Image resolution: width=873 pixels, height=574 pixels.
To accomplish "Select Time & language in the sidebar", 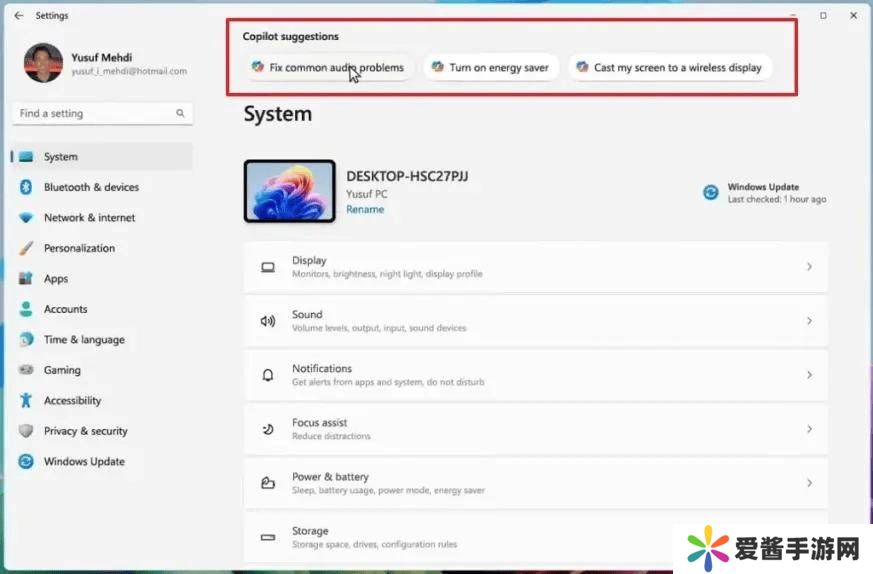I will (x=84, y=340).
